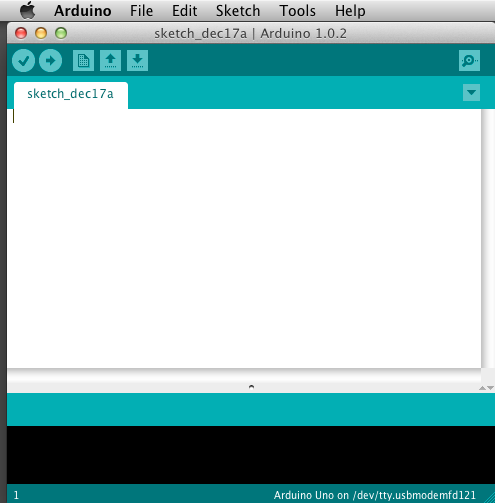This screenshot has height=503, width=495.
Task: Click the line number 1 indicator
Action: (16, 495)
